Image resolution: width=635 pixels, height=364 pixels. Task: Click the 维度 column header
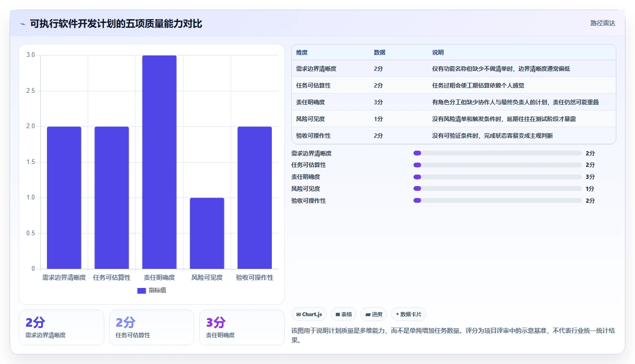tap(302, 52)
